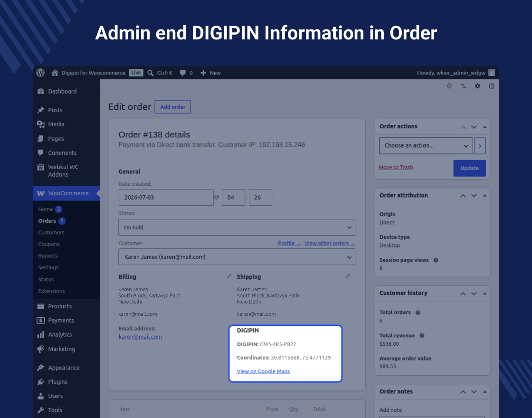Move Order actions panel down
The image size is (532, 418).
[x=474, y=127]
